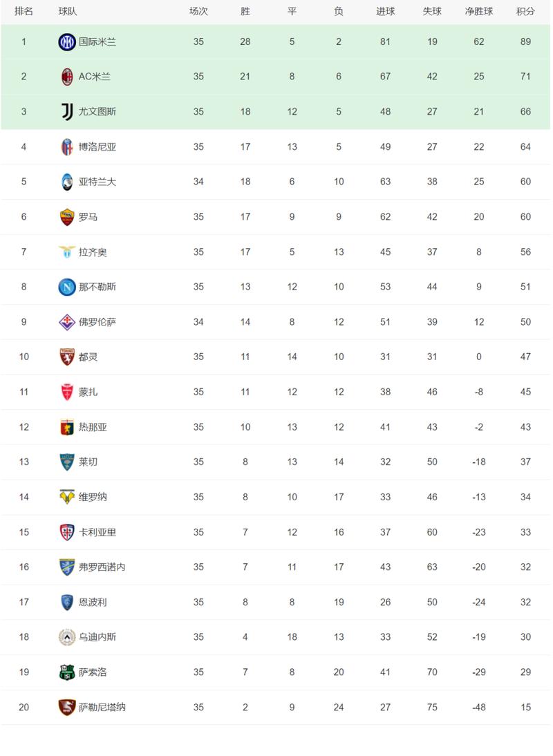Select the 积分 column header

pyautogui.click(x=525, y=12)
